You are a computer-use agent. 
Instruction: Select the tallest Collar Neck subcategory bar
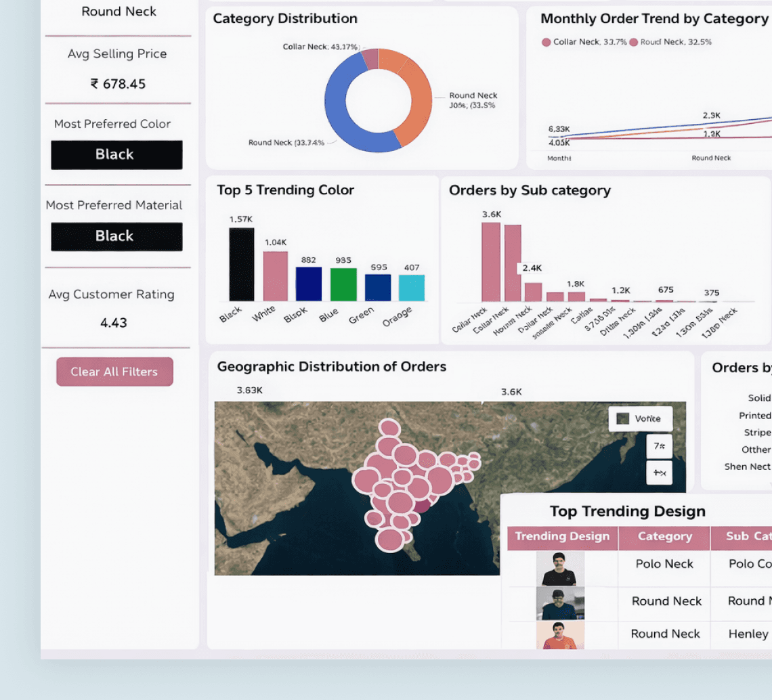[491, 262]
